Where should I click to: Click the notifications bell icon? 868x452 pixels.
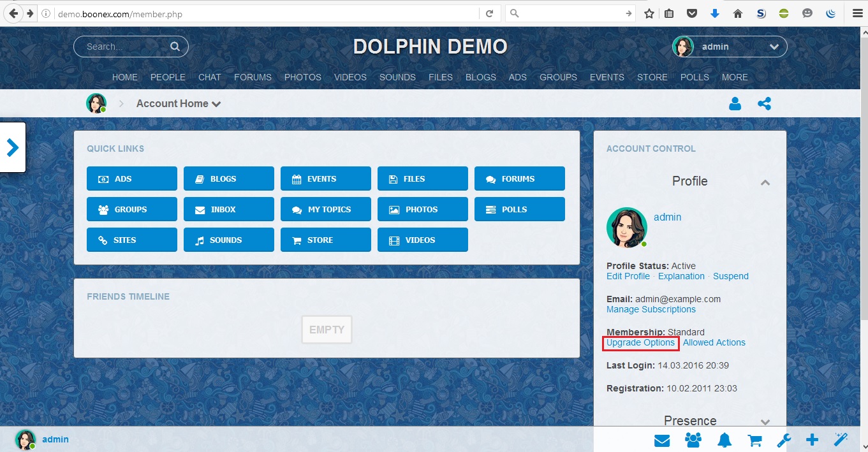[725, 440]
